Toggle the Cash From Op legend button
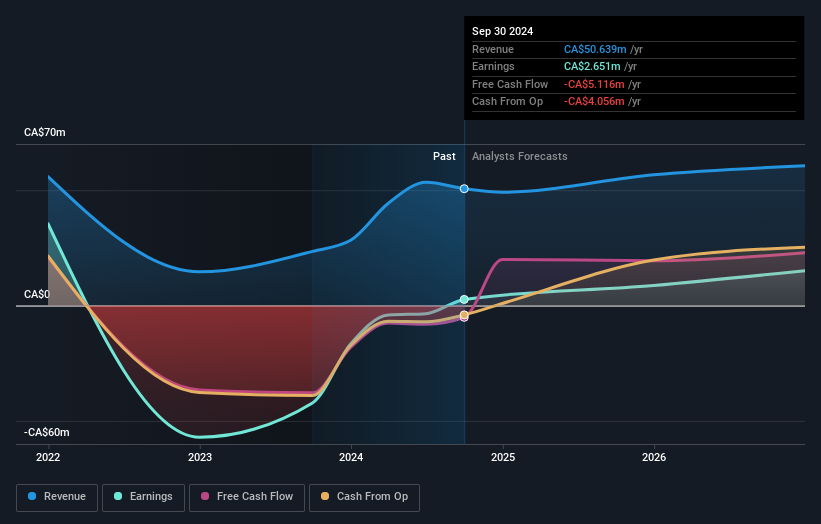This screenshot has width=821, height=524. [364, 497]
